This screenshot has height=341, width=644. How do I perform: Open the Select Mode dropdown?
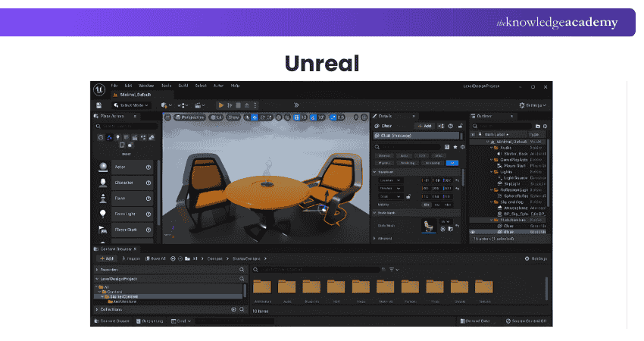(131, 105)
